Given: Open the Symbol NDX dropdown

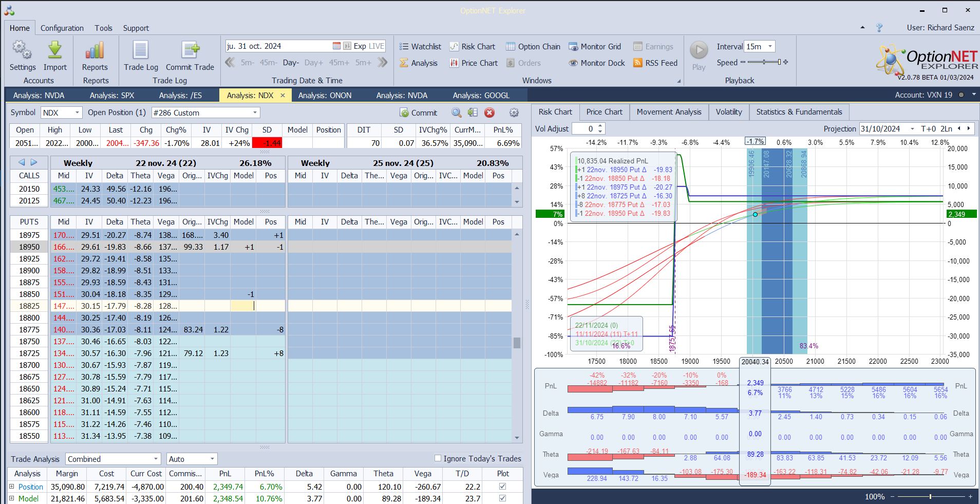Looking at the screenshot, I should tap(77, 113).
